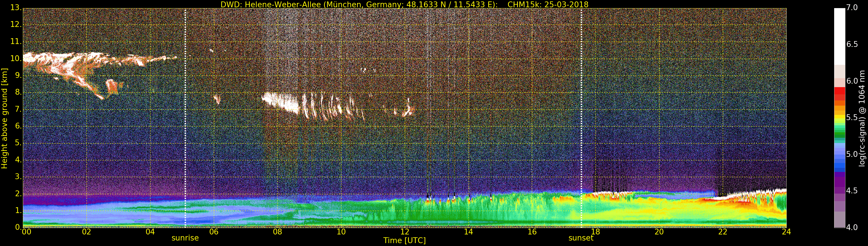Click the sunrise label below the time axis
This screenshot has width=868, height=246.
[x=185, y=238]
